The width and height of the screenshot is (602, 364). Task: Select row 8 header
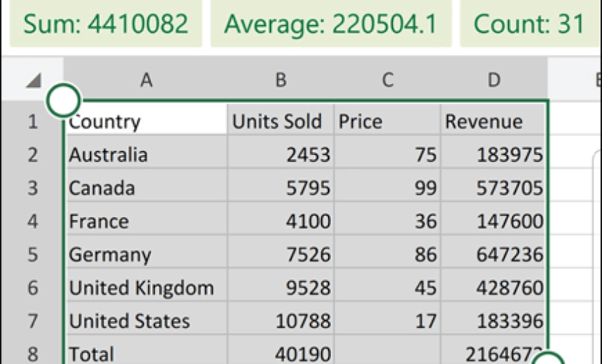[x=32, y=353]
